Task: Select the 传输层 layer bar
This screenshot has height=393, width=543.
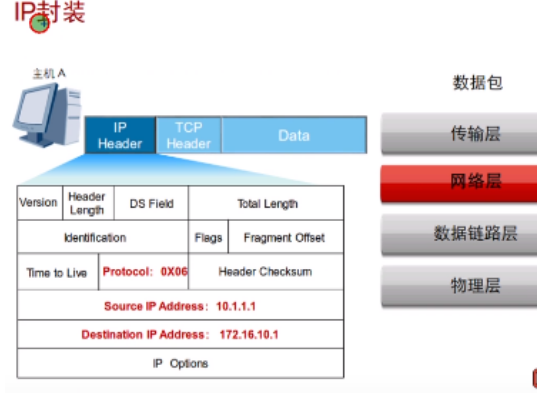Action: click(459, 134)
